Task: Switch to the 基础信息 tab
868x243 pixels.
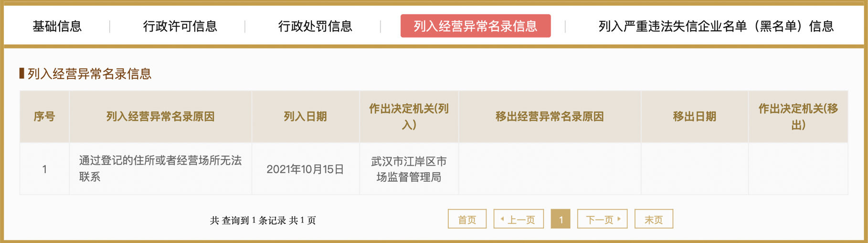Action: point(57,26)
